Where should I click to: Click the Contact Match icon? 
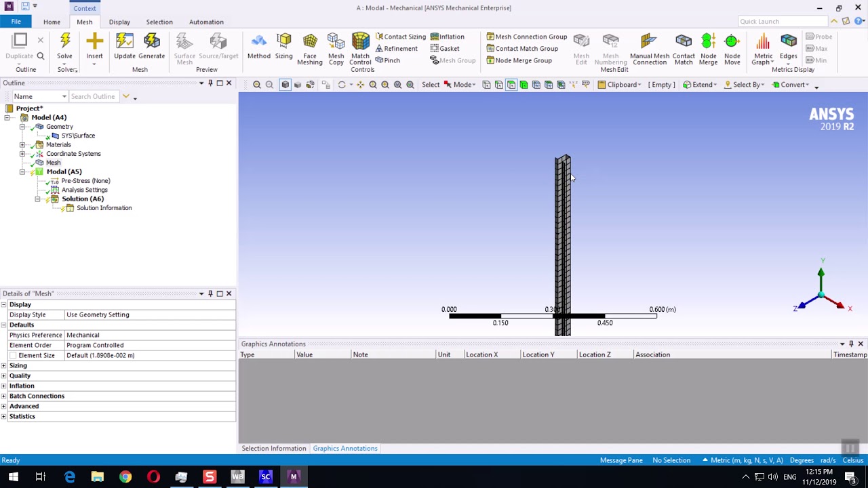684,42
